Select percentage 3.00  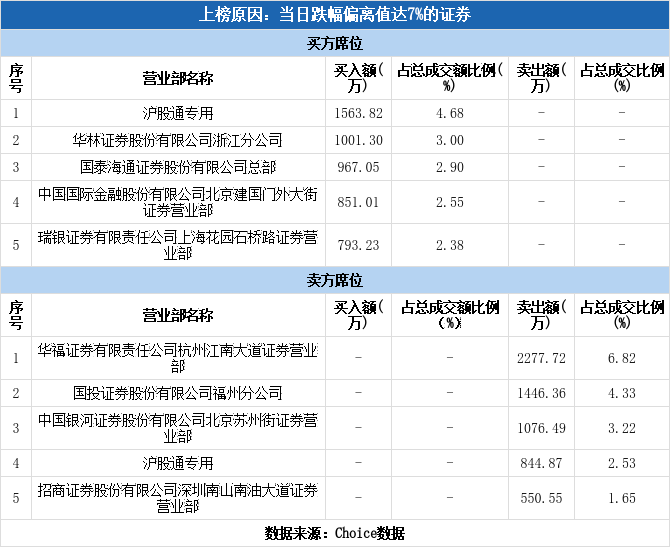click(450, 140)
